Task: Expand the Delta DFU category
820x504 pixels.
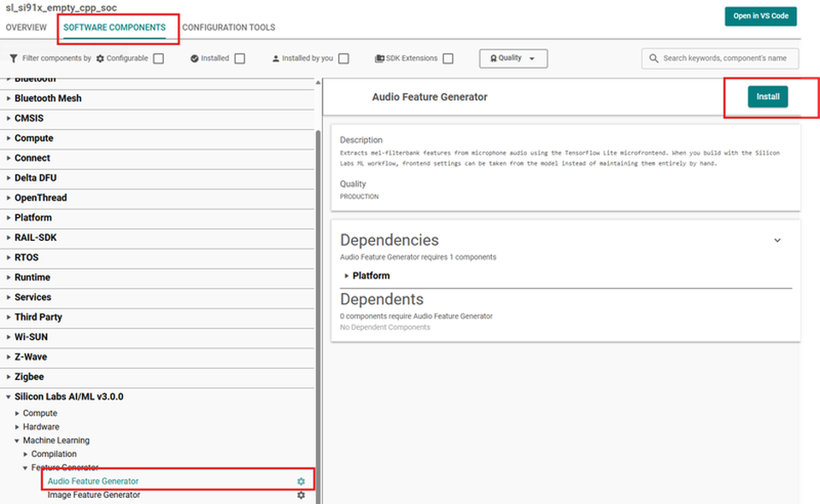Action: (x=9, y=178)
